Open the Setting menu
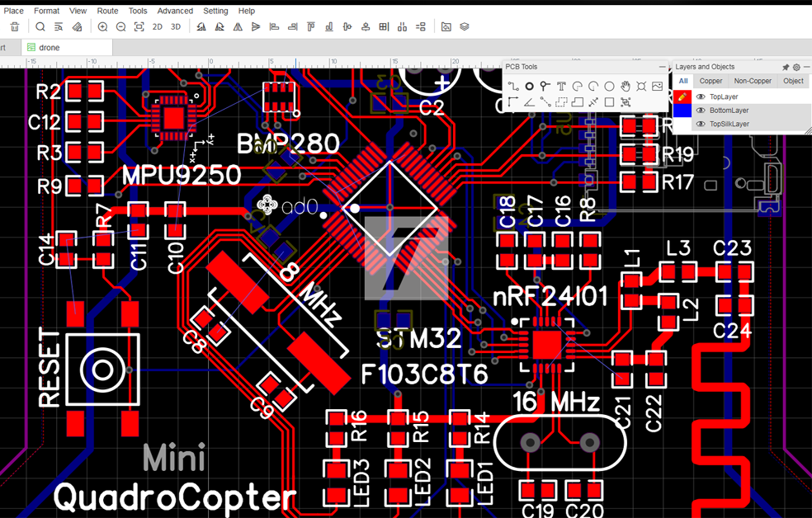This screenshot has height=518, width=812. coord(215,11)
